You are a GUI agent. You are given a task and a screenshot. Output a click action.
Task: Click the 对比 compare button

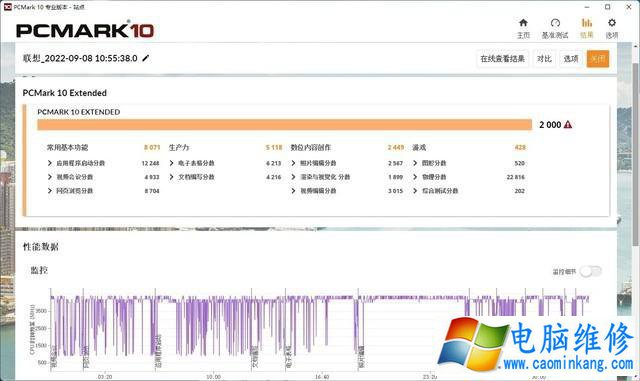544,59
